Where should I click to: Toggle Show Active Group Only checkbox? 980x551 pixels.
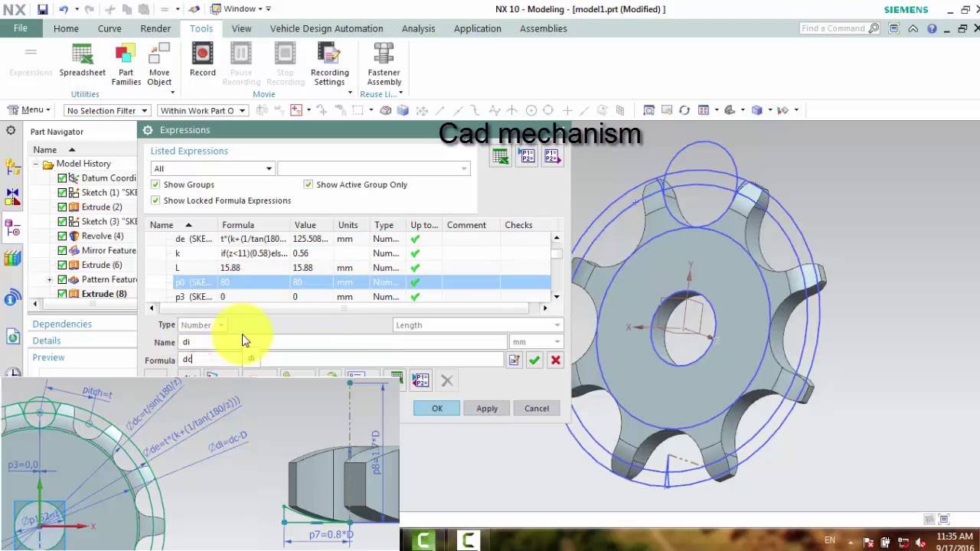click(x=308, y=184)
